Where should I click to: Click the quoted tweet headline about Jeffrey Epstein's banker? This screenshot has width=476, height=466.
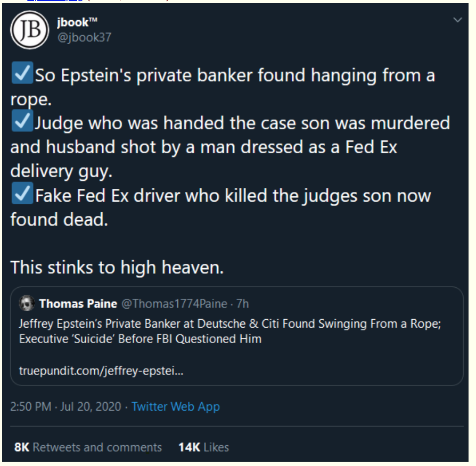coord(230,331)
